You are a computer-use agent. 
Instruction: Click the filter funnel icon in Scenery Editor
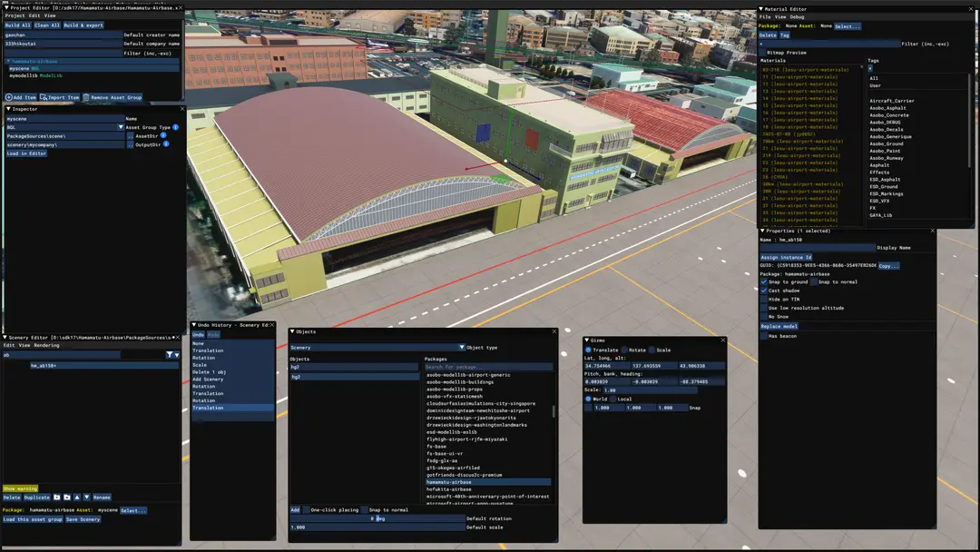tap(170, 354)
